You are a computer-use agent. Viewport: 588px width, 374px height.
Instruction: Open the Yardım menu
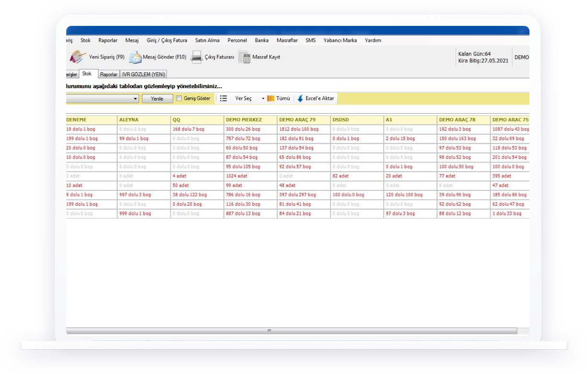[373, 40]
